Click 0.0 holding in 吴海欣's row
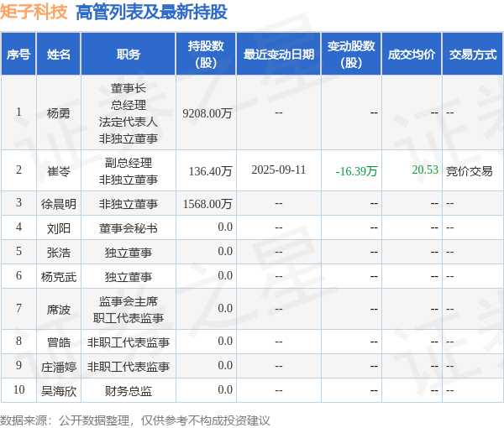504x428 pixels. coord(225,389)
